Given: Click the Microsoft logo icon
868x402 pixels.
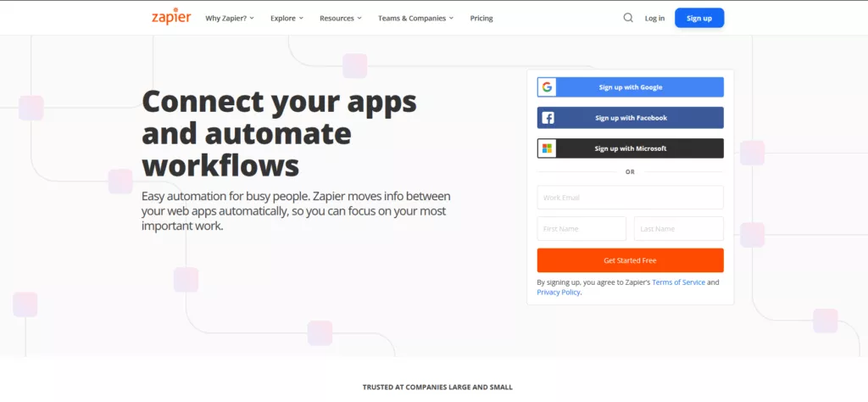Looking at the screenshot, I should click(547, 148).
